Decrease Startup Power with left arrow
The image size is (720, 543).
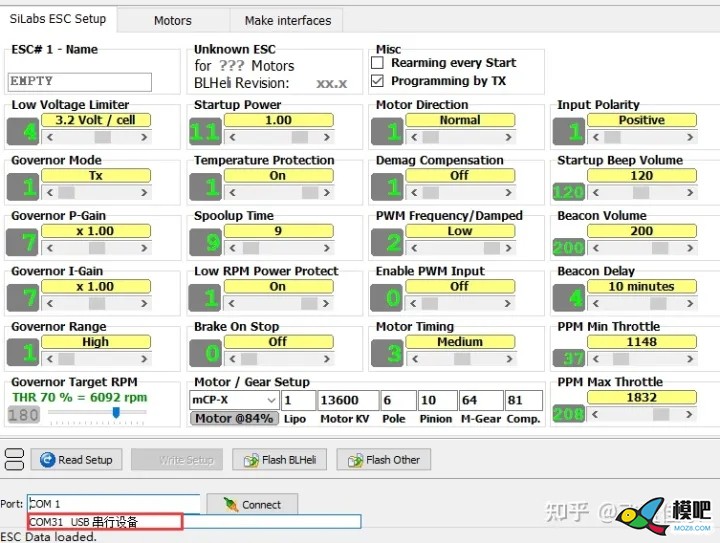(x=232, y=137)
